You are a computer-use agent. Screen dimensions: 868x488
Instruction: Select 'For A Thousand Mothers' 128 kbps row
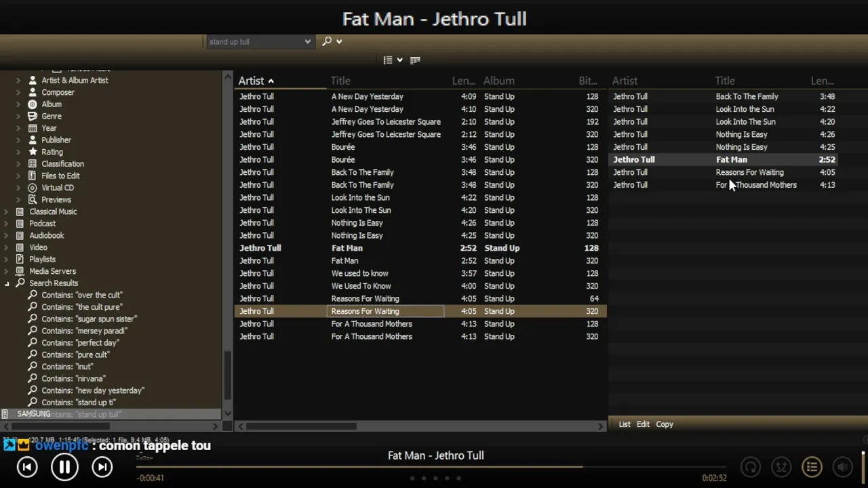click(x=419, y=324)
